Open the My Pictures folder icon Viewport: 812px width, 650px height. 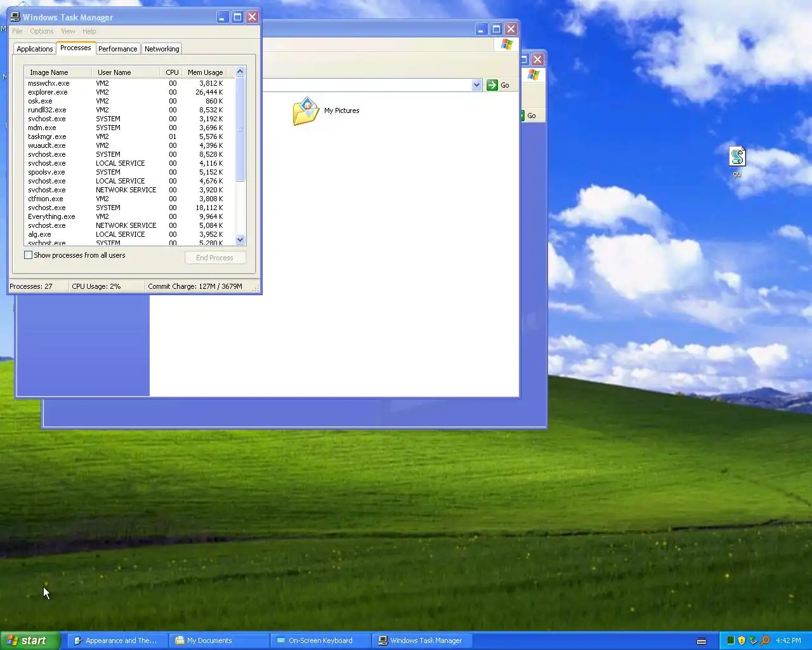click(306, 111)
